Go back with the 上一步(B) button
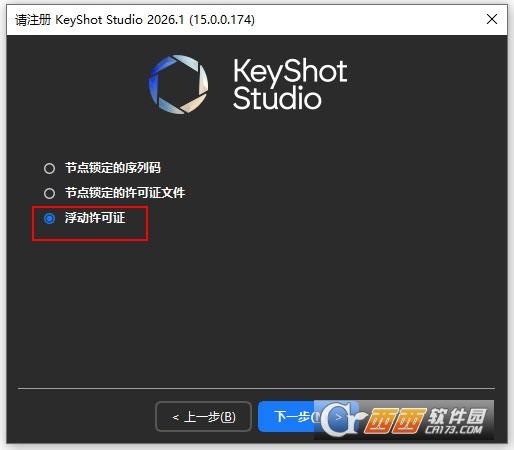Screen dimensions: 514x450 (x=203, y=417)
